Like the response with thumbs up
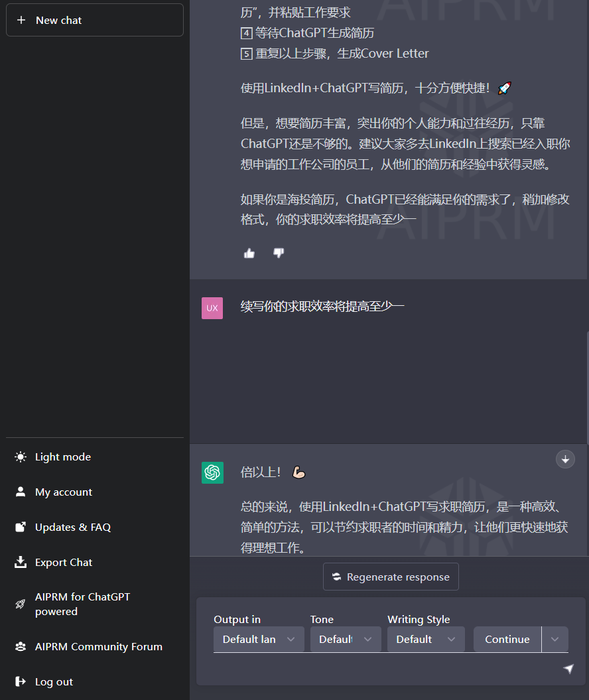Viewport: 589px width, 700px height. tap(249, 253)
